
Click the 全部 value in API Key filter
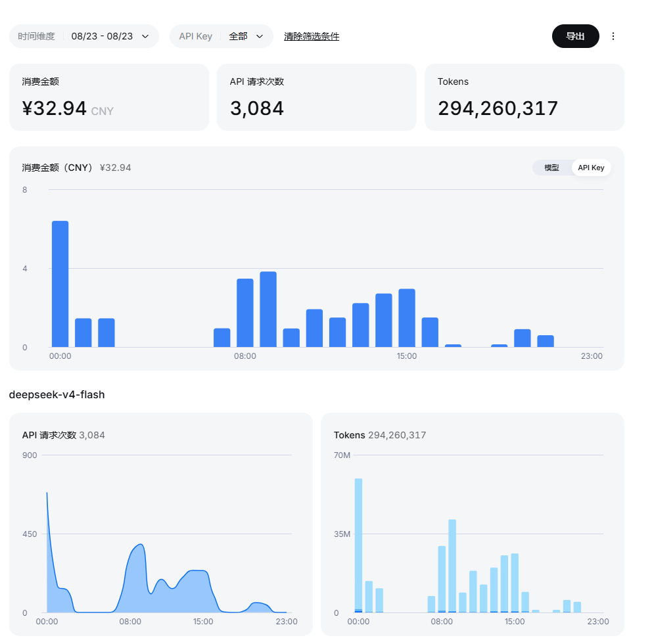point(238,36)
